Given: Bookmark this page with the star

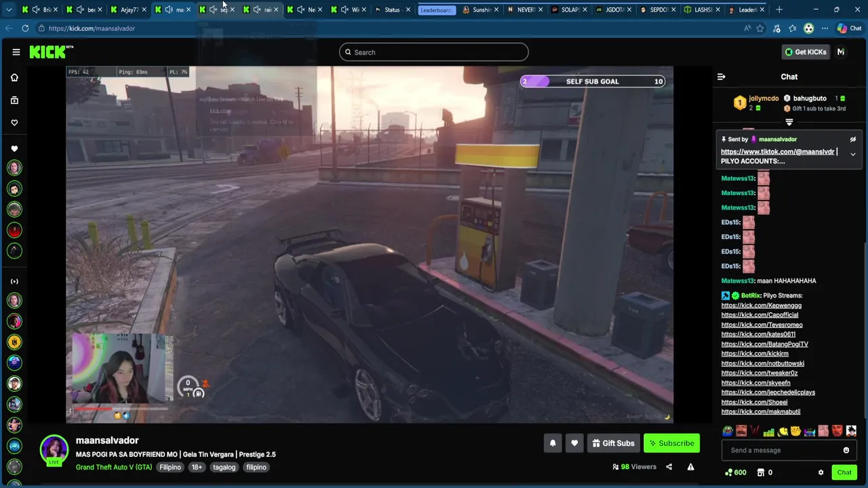Looking at the screenshot, I should [x=760, y=28].
